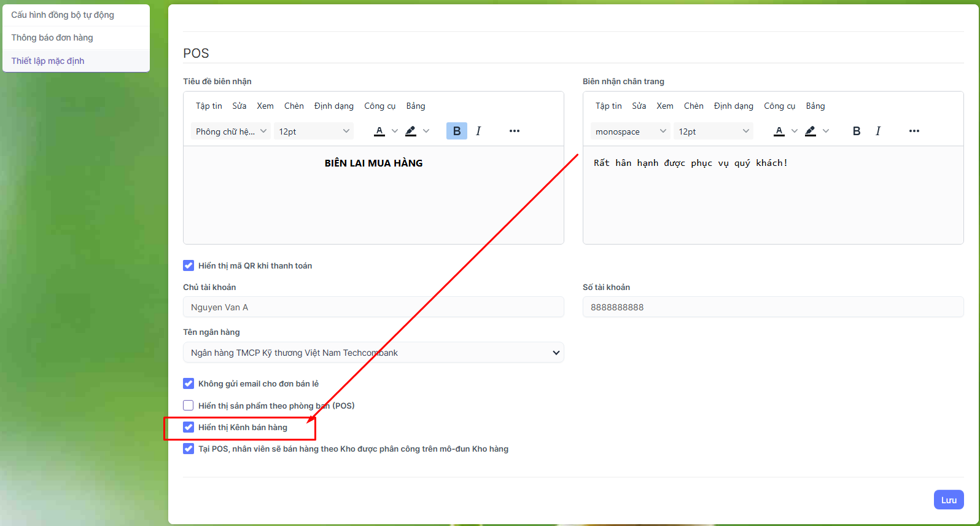980x526 pixels.
Task: Toggle 'Hiển thị Kênh bán hàng' checkbox
Action: [x=189, y=427]
